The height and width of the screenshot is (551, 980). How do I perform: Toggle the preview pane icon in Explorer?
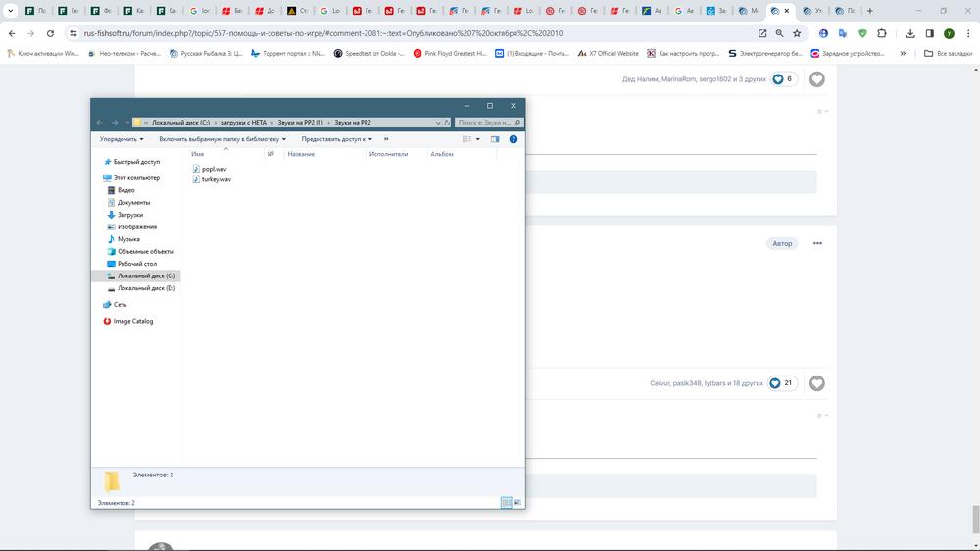tap(495, 139)
